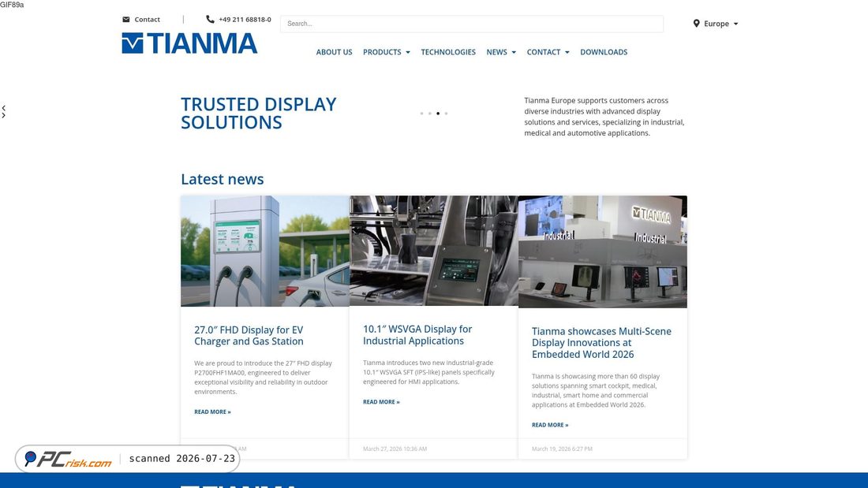Click in the Search field
The height and width of the screenshot is (488, 868).
[x=472, y=24]
